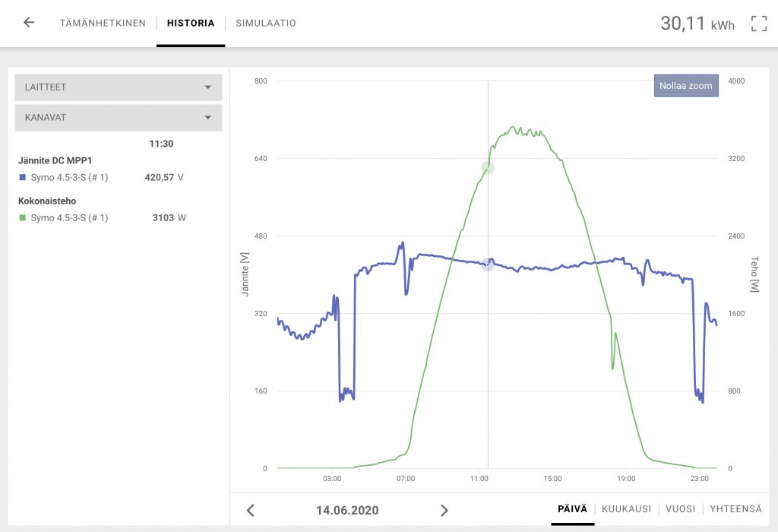This screenshot has height=532, width=778.
Task: Show the Yhteensä total view
Action: [x=735, y=509]
